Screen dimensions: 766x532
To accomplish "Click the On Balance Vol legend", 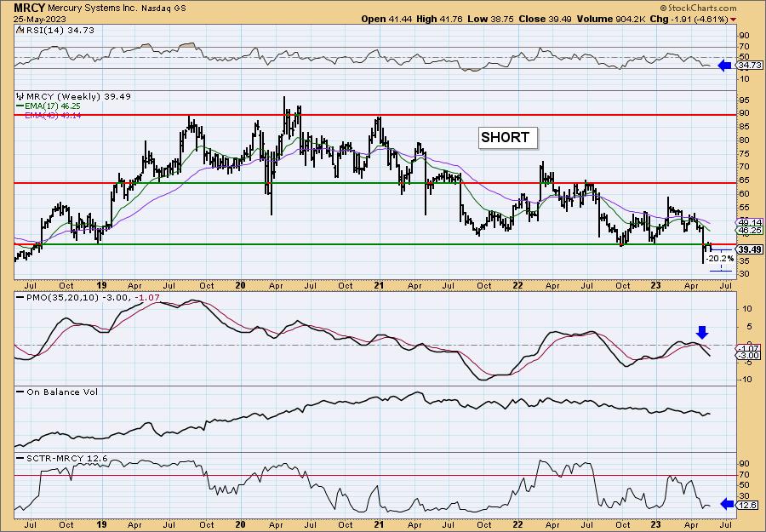I will [x=57, y=392].
